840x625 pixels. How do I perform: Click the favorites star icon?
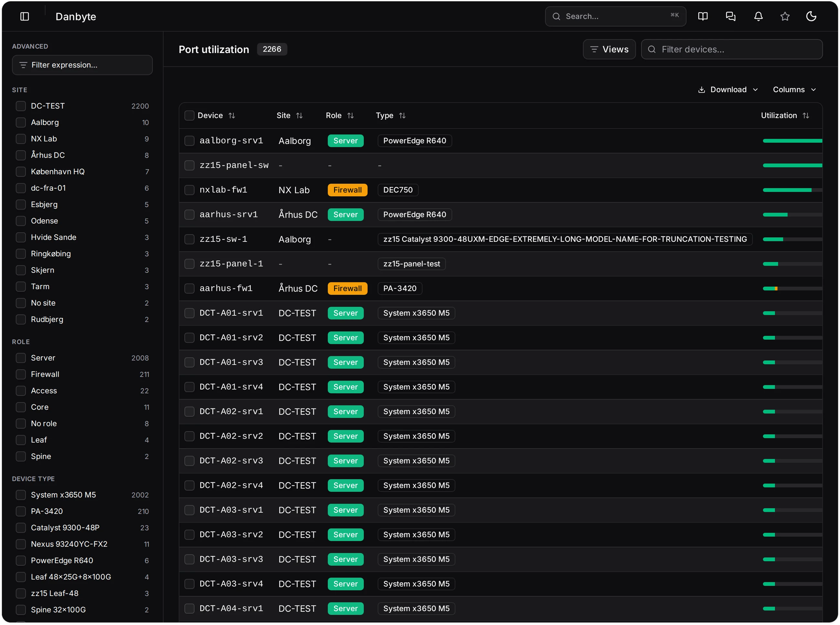(785, 16)
